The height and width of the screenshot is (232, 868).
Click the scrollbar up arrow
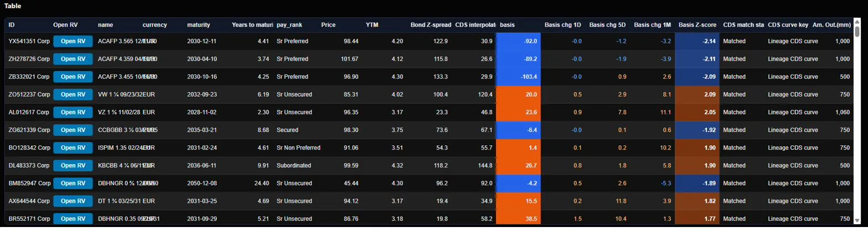coord(857,22)
